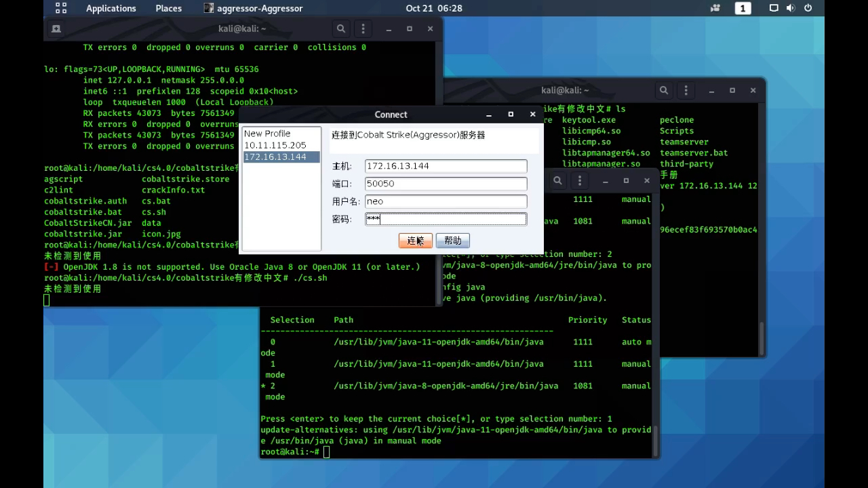Click the cobaltstrike.auth filename in terminal

[x=85, y=201]
